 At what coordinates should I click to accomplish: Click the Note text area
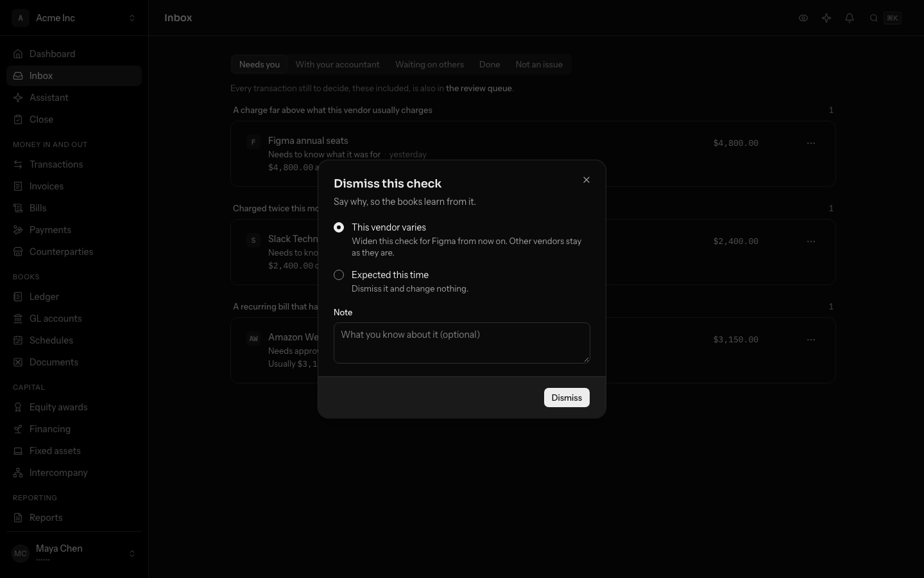tap(462, 343)
